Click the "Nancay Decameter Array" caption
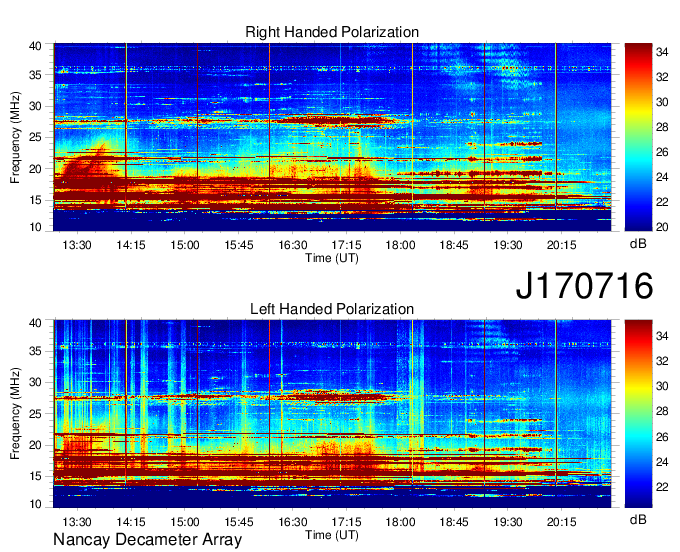The height and width of the screenshot is (552, 680). 147,540
